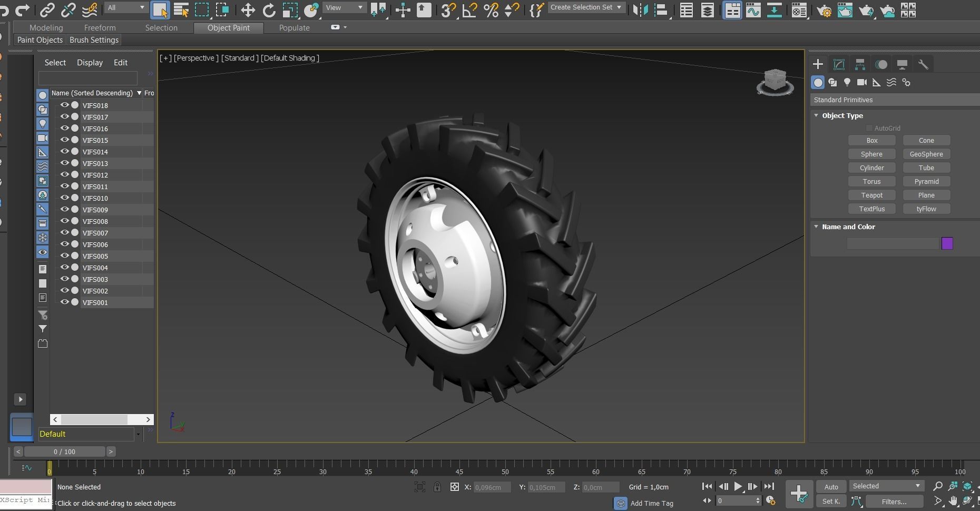Screen dimensions: 980x511
Task: Open the View reference coordinate dropdown
Action: (x=345, y=7)
